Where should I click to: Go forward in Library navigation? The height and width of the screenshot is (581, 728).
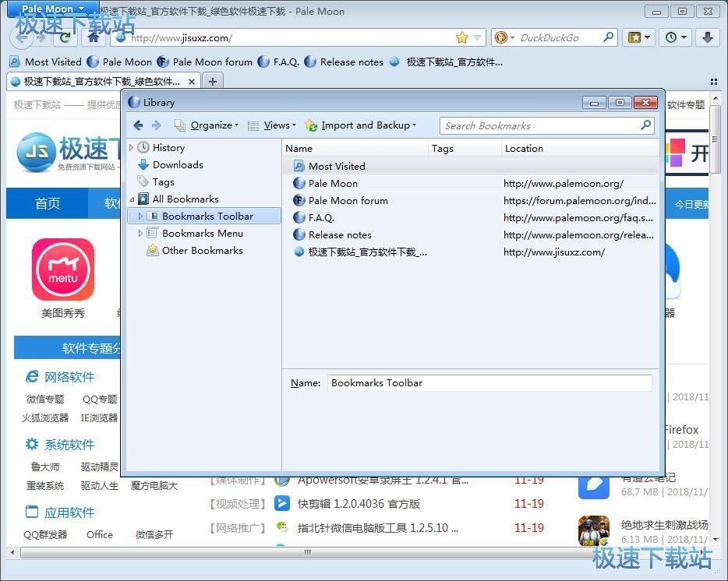(x=156, y=125)
